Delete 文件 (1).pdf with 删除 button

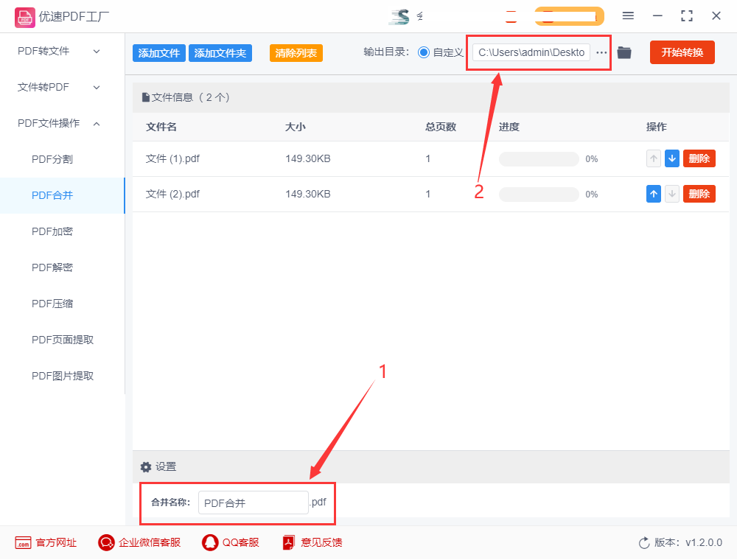[x=699, y=158]
